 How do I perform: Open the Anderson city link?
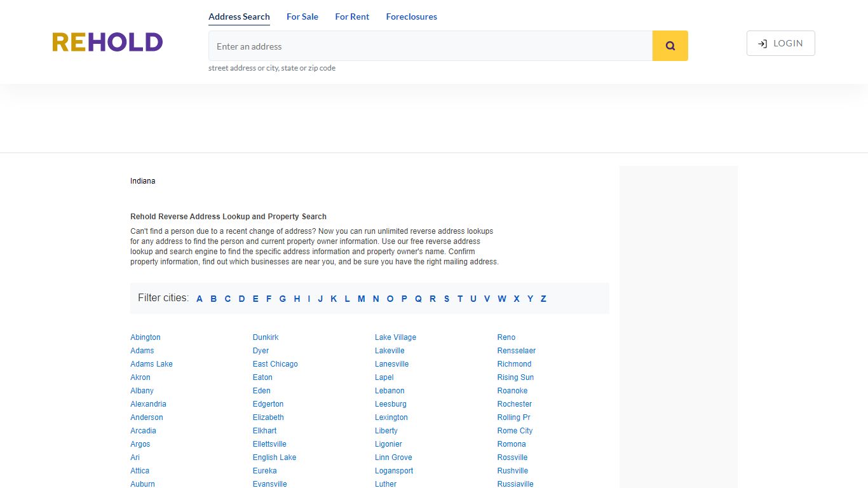[x=147, y=417]
